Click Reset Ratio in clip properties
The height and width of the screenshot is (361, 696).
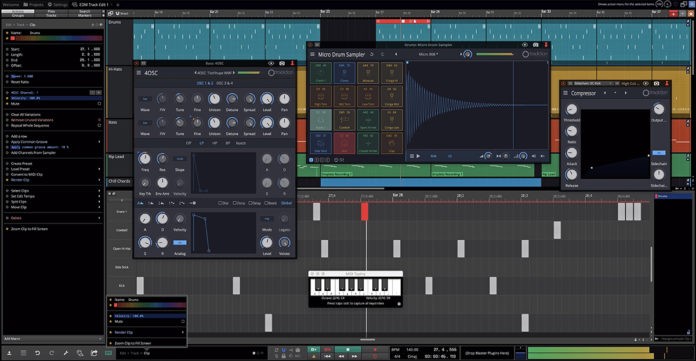click(20, 82)
